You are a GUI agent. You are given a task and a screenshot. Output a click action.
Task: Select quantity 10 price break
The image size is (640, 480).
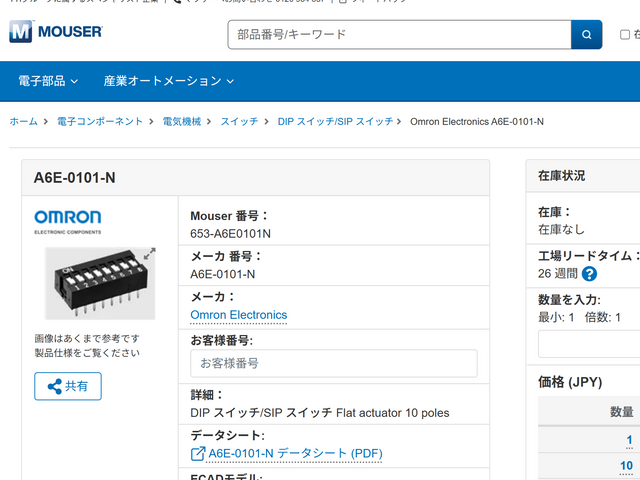click(626, 466)
